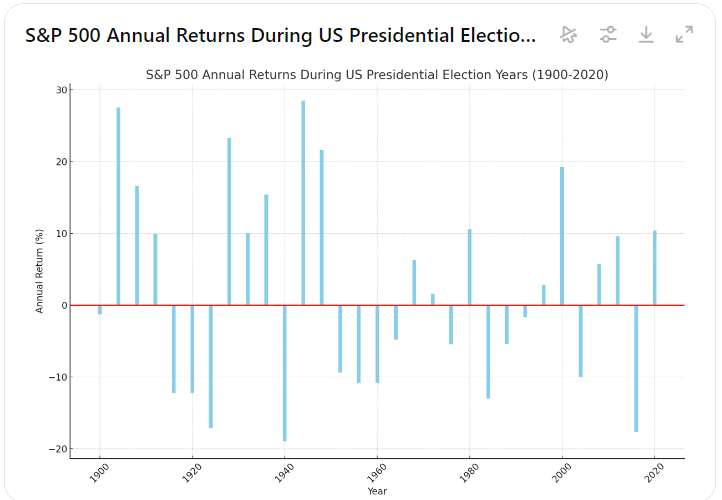Select the 2016 negative bar
This screenshot has width=722, height=500.
click(636, 368)
